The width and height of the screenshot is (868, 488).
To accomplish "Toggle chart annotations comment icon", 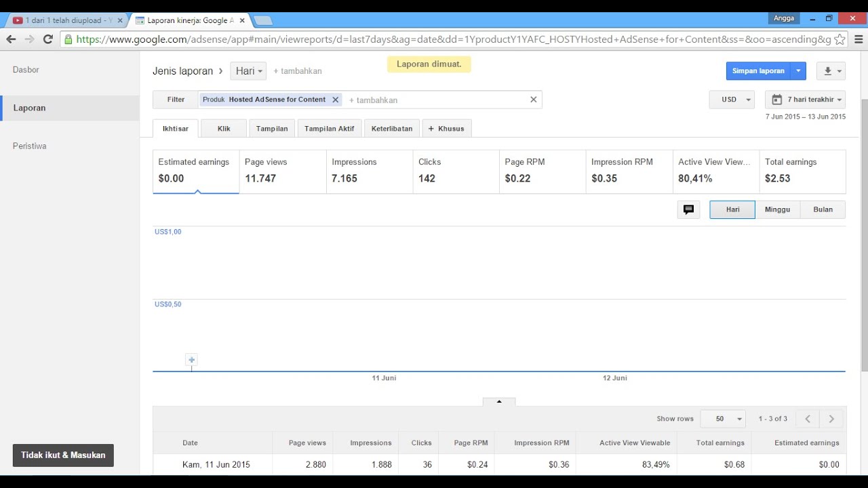I will (688, 210).
